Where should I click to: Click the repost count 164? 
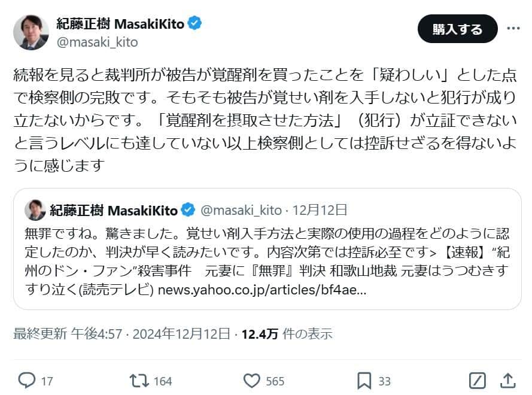pyautogui.click(x=162, y=380)
